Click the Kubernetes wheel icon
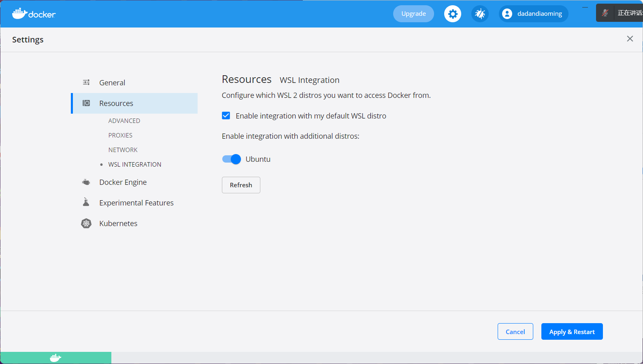Image resolution: width=643 pixels, height=364 pixels. (86, 223)
